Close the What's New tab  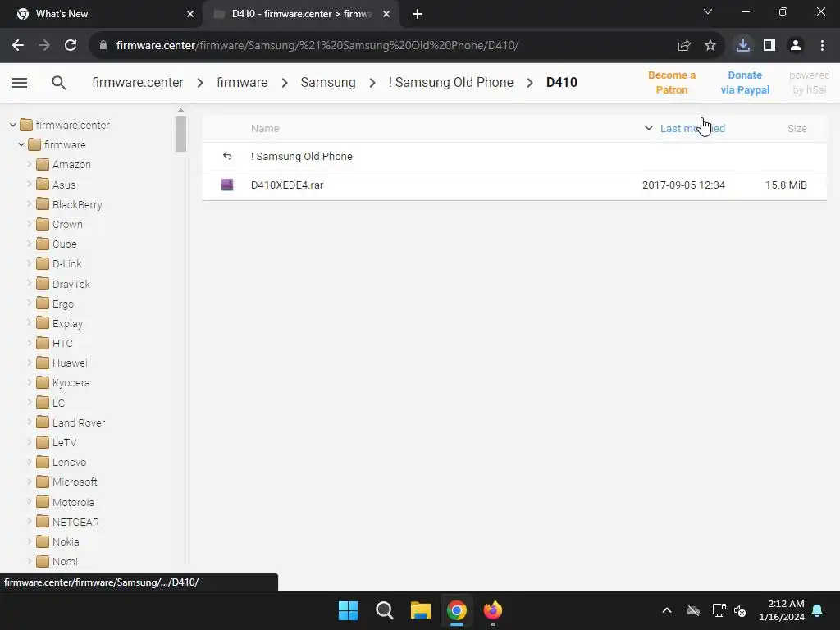coord(190,14)
